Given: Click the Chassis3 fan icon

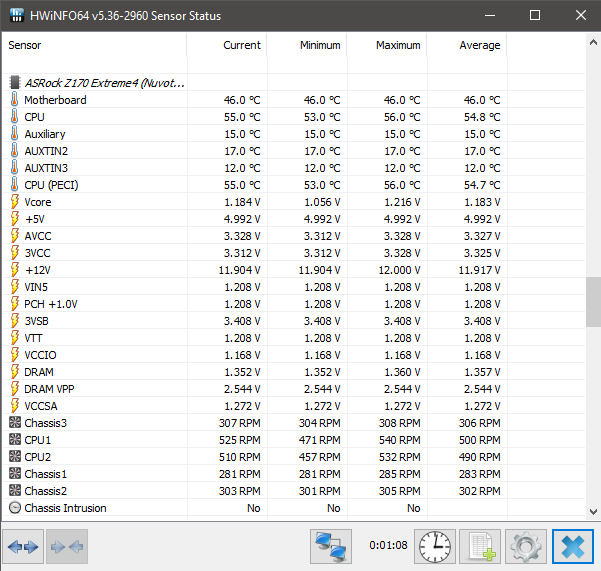Looking at the screenshot, I should coord(15,423).
